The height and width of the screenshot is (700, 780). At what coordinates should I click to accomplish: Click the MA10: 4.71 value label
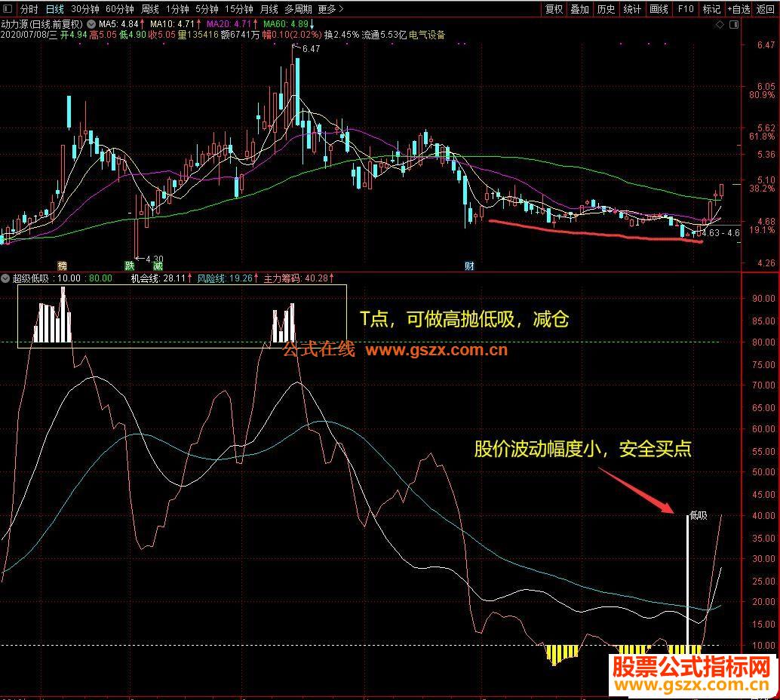click(176, 24)
